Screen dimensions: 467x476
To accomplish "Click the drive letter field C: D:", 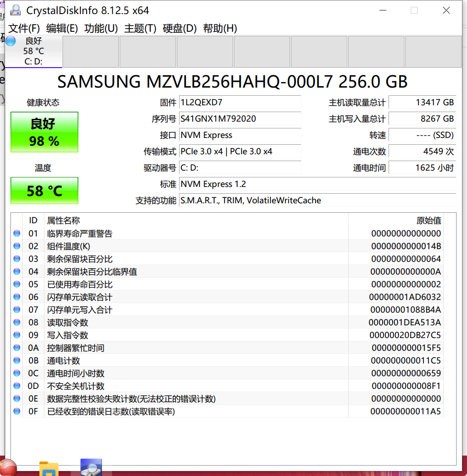I will click(x=240, y=168).
